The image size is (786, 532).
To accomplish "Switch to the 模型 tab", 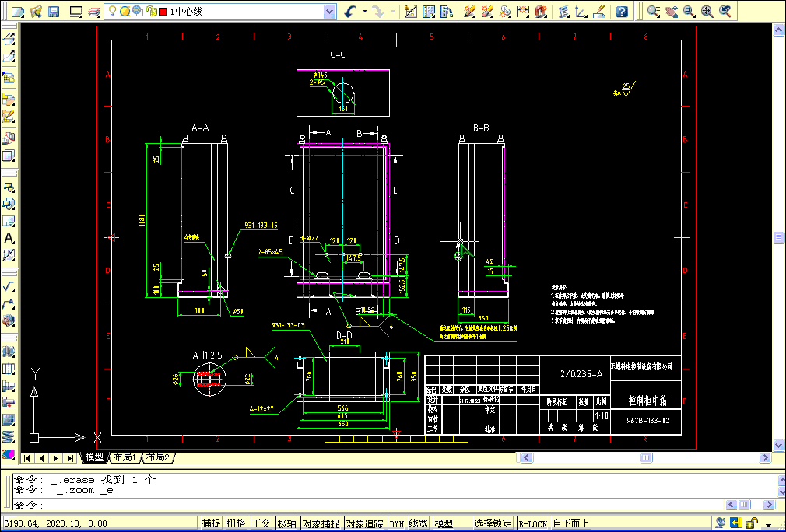I will tap(93, 457).
